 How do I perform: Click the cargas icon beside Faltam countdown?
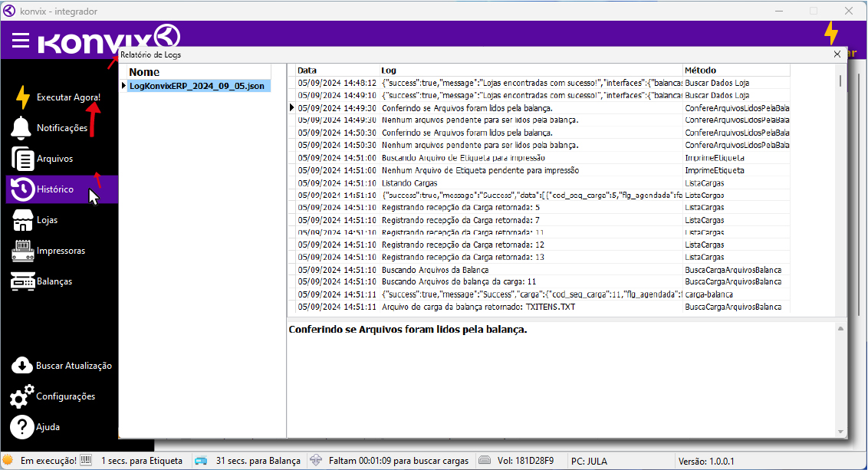[x=316, y=460]
